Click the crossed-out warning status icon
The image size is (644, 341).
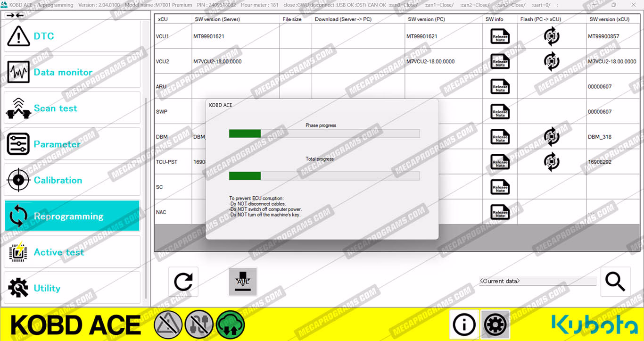point(168,324)
